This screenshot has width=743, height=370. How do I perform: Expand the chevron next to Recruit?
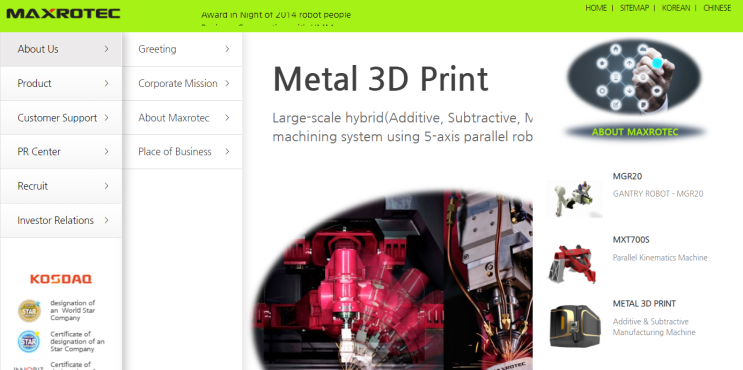[106, 186]
